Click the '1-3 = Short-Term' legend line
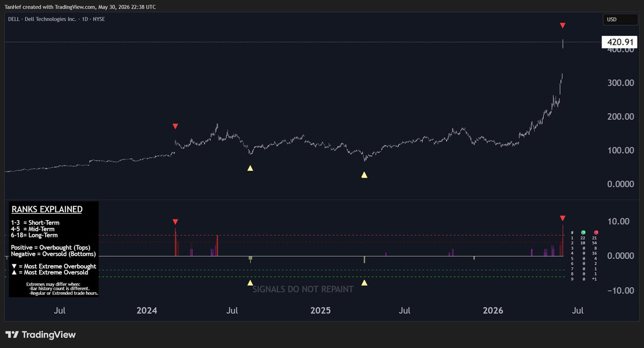Screen dimensions: 644x348 (35, 222)
